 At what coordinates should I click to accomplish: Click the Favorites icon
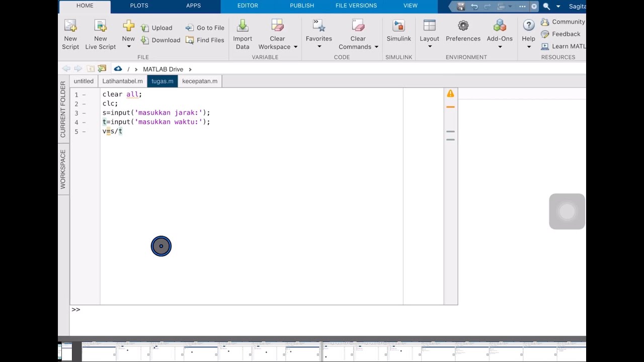[x=319, y=26]
